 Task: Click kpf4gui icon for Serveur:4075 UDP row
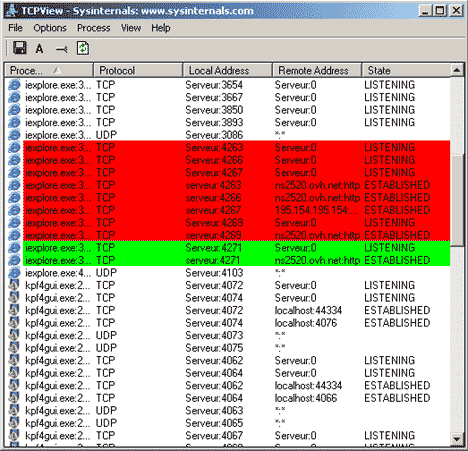[14, 348]
